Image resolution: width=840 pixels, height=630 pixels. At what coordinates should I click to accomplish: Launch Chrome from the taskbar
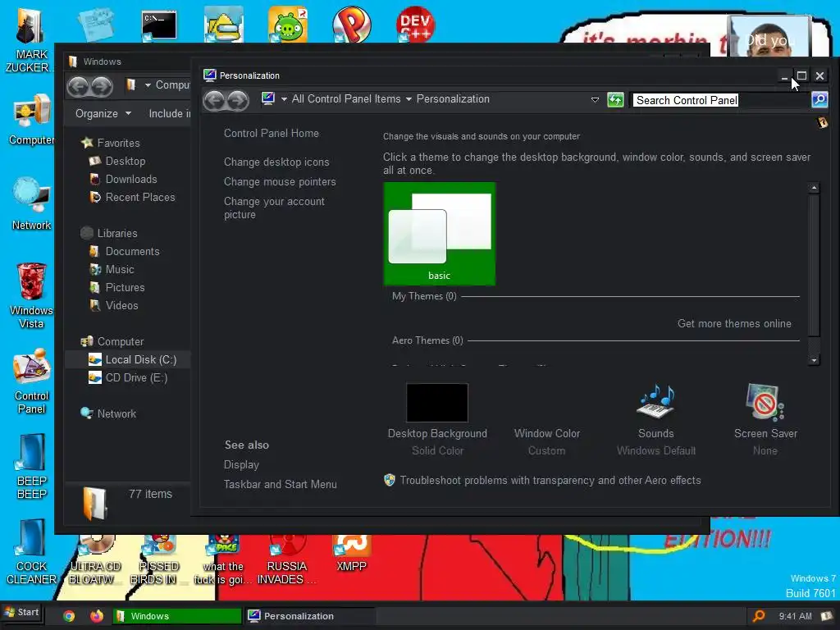pos(69,616)
